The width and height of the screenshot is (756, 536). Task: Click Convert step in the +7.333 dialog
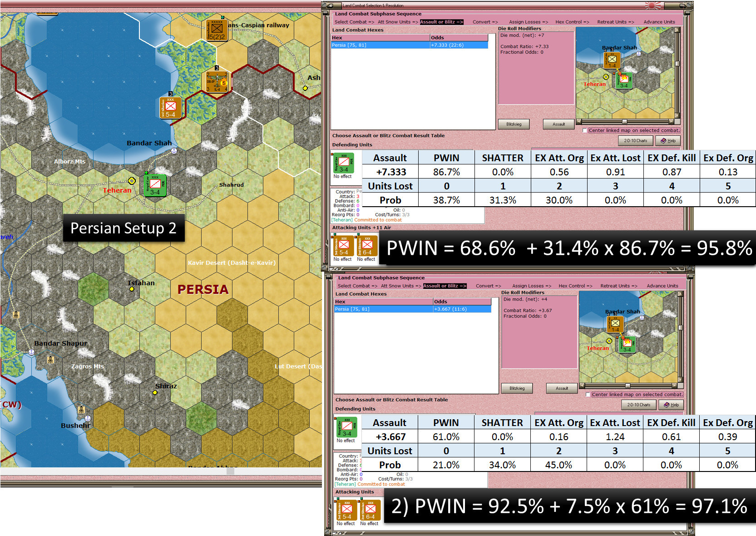click(485, 22)
